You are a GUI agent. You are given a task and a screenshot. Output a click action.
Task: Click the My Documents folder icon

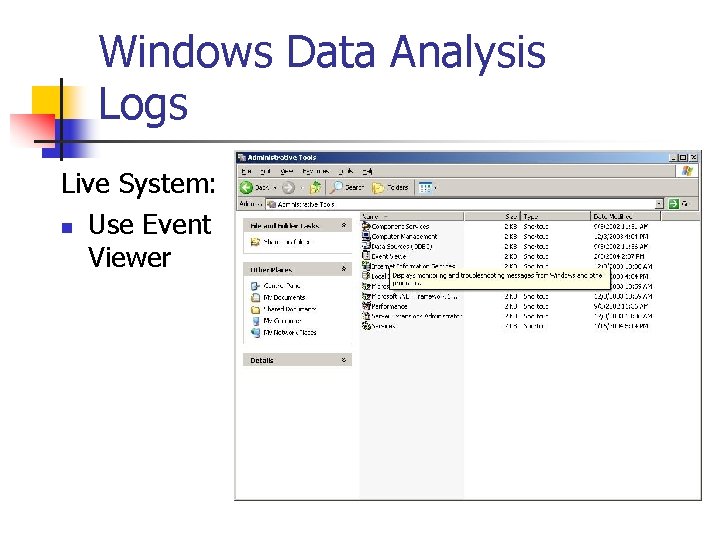pos(255,298)
